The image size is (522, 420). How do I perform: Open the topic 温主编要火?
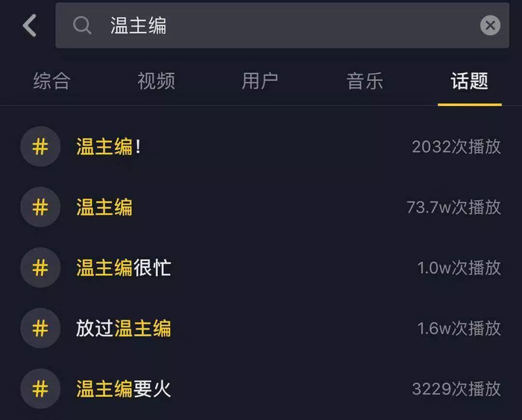(124, 388)
